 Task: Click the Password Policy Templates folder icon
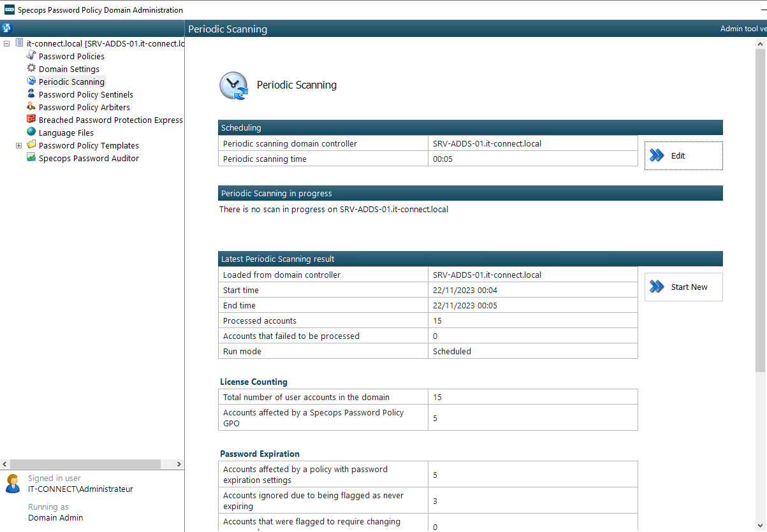[31, 145]
